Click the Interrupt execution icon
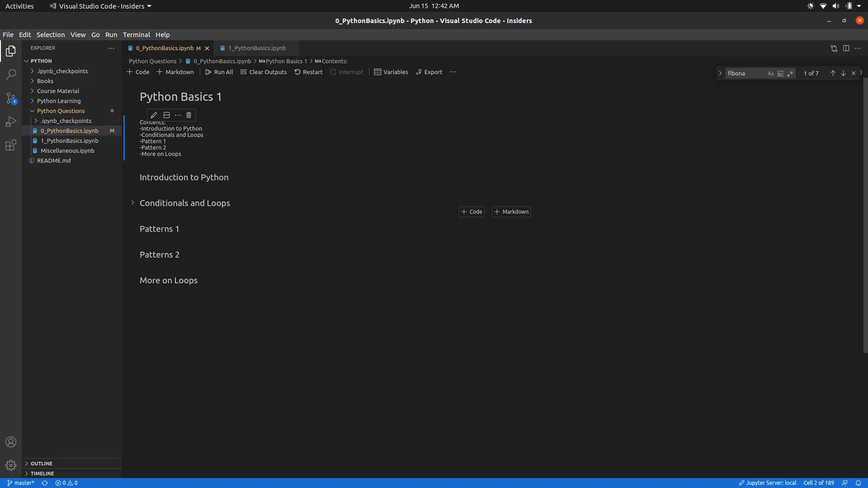This screenshot has height=488, width=868. [x=346, y=72]
